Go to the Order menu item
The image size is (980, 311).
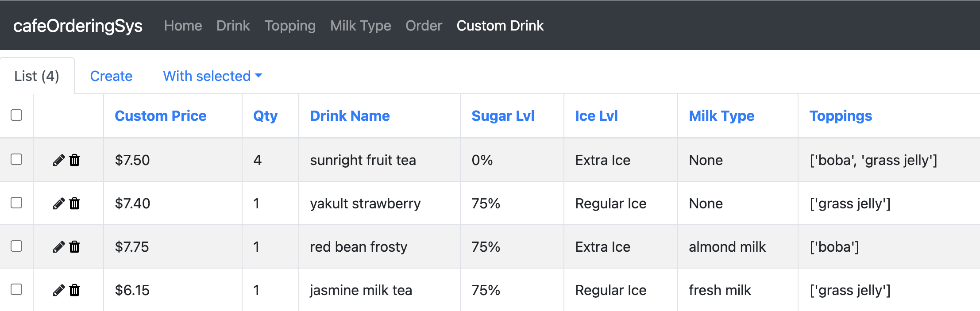click(424, 26)
